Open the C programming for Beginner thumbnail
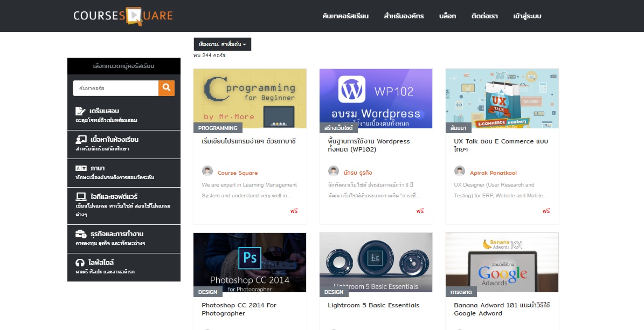644x330 pixels. click(x=250, y=98)
